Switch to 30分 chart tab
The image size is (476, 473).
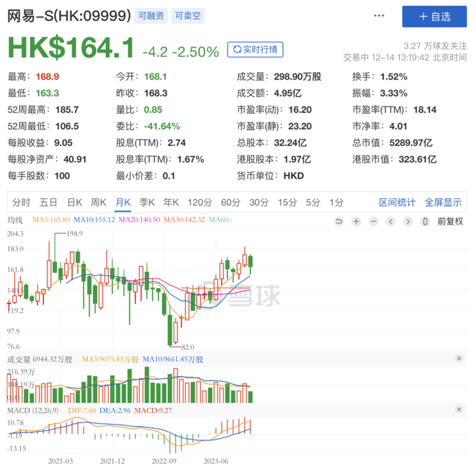[x=259, y=202]
